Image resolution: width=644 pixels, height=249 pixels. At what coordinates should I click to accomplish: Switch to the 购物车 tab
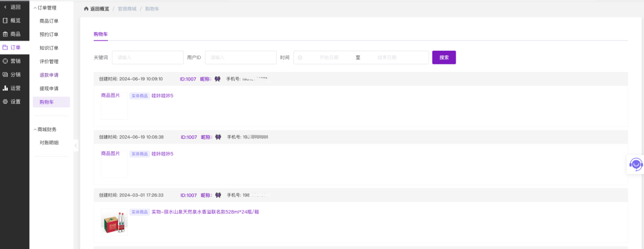click(101, 34)
